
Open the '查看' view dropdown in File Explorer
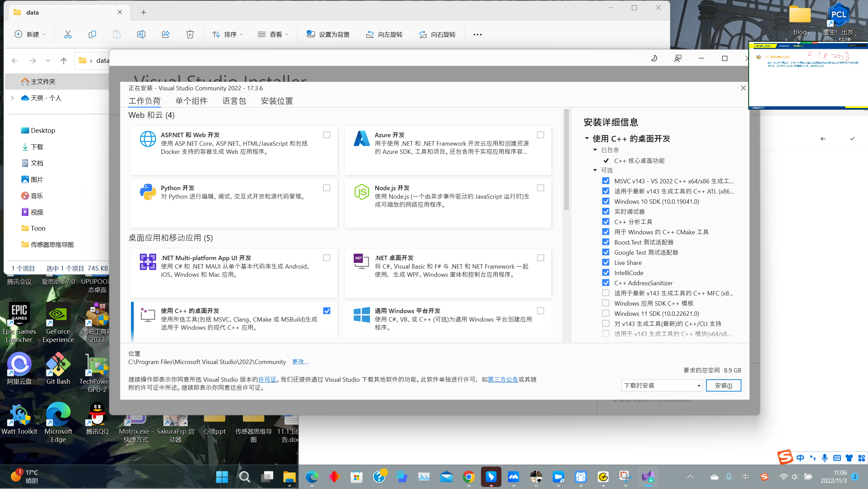coord(273,34)
